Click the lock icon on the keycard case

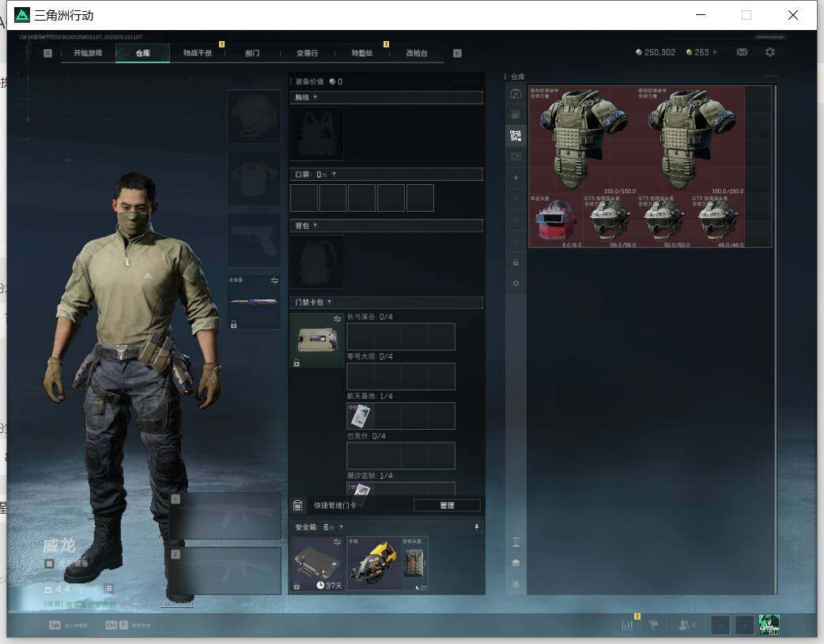click(297, 363)
